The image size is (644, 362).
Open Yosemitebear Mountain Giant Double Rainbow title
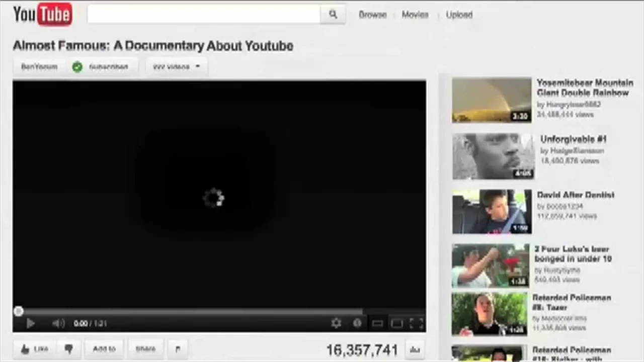click(585, 87)
